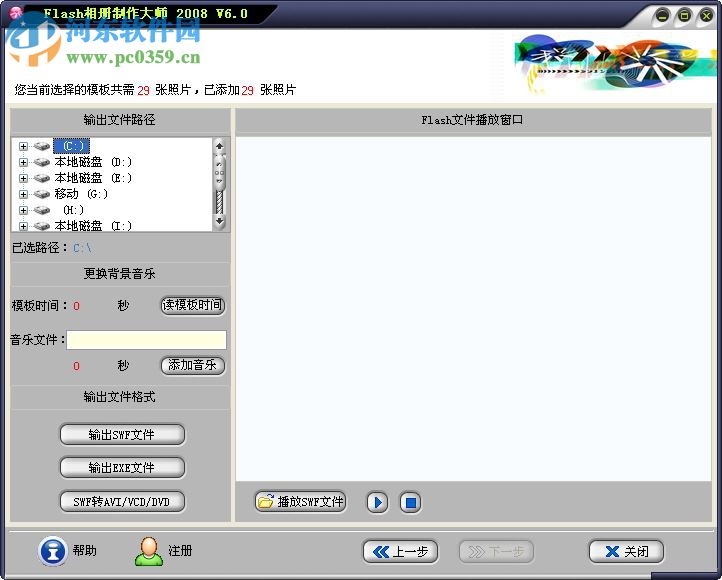This screenshot has width=722, height=580.
Task: Click the pink app icon in title bar
Action: click(16, 12)
